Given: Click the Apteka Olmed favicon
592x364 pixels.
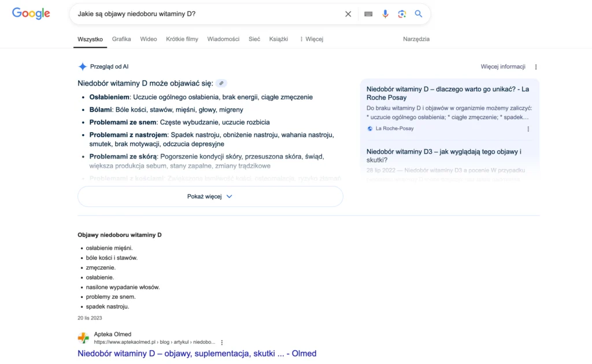Looking at the screenshot, I should (x=83, y=337).
